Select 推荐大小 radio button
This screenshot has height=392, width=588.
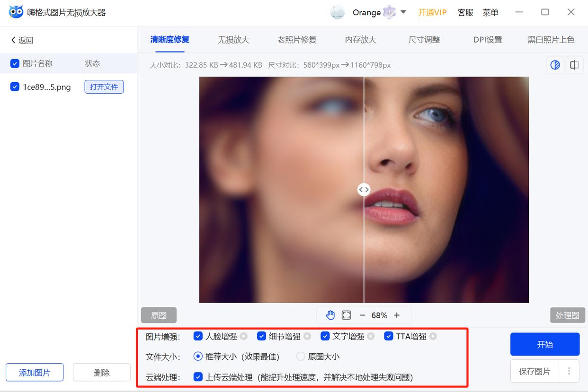[x=198, y=356]
